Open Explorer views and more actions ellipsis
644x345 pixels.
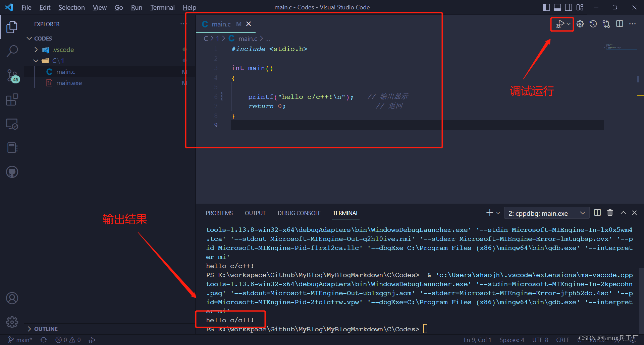point(183,24)
